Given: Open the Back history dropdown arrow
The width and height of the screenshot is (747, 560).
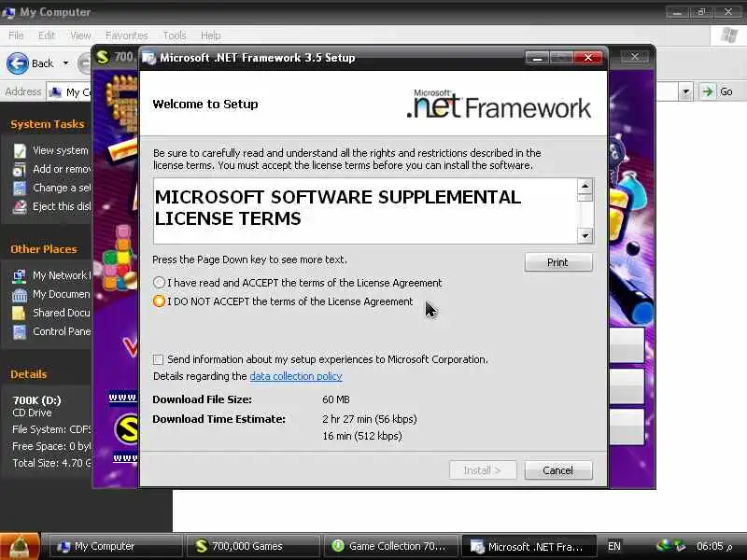Looking at the screenshot, I should (65, 63).
